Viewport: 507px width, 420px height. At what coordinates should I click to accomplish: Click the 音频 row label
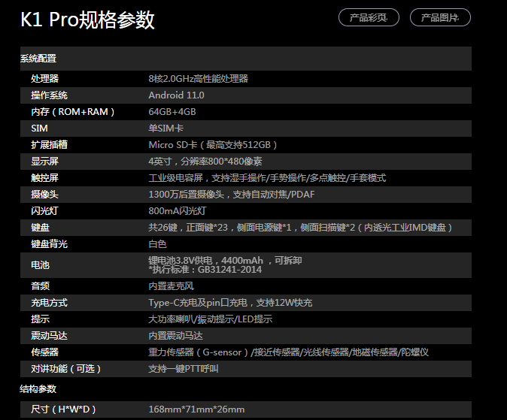point(40,286)
